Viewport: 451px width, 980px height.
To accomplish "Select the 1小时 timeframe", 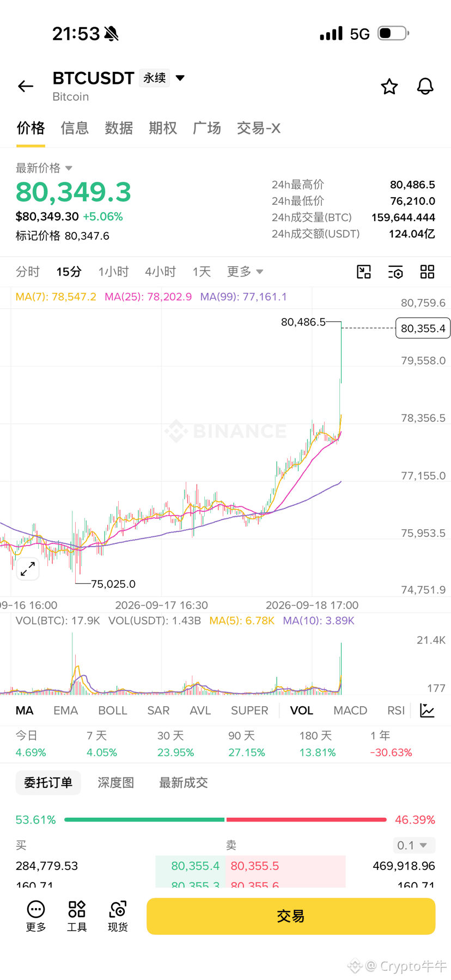I will point(113,272).
